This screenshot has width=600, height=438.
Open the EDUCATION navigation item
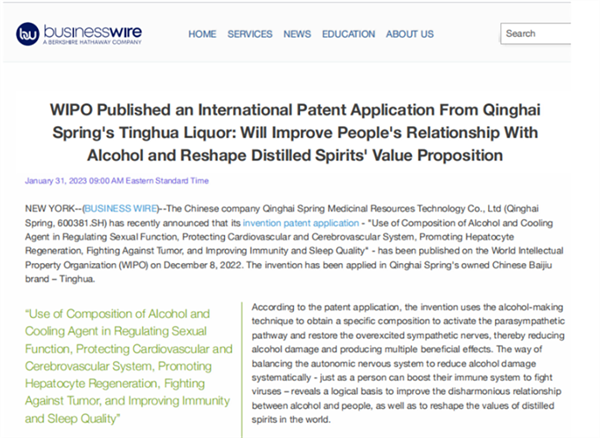click(x=348, y=34)
